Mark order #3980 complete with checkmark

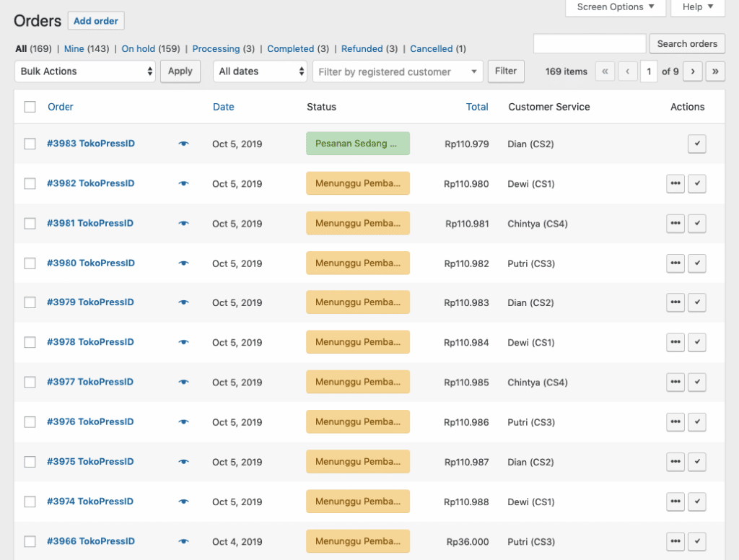[696, 263]
